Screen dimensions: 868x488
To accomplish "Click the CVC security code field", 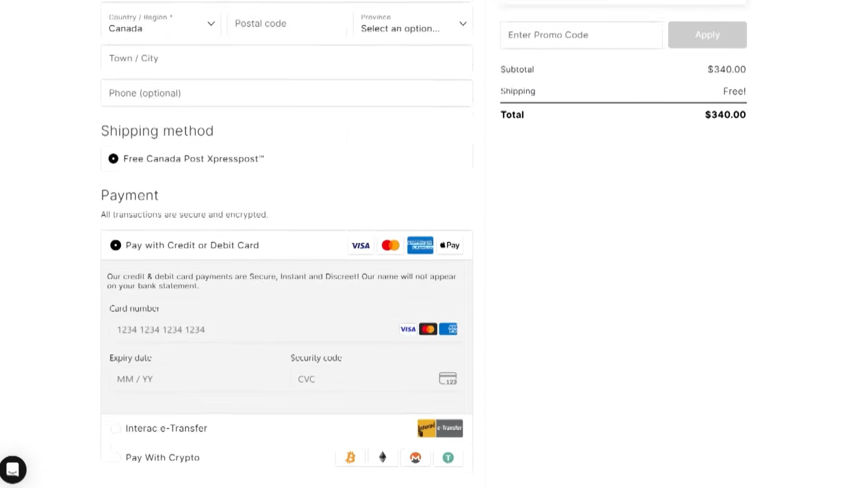I will 362,379.
